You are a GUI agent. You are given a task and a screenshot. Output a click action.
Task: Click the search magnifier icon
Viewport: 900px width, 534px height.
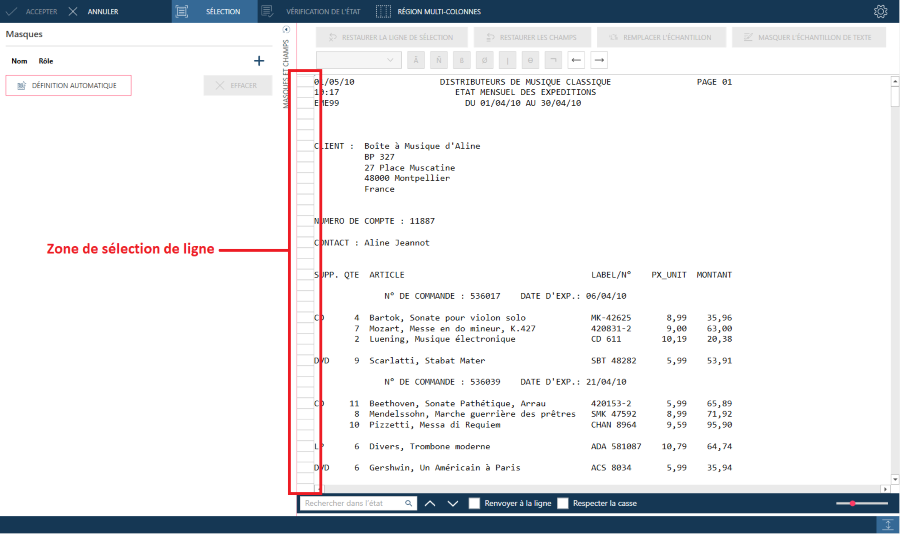point(409,504)
